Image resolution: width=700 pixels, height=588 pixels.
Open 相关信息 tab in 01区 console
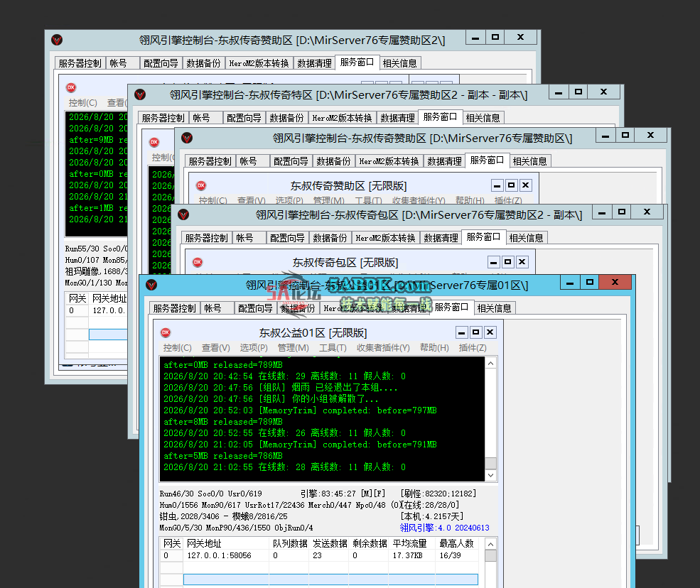494,308
